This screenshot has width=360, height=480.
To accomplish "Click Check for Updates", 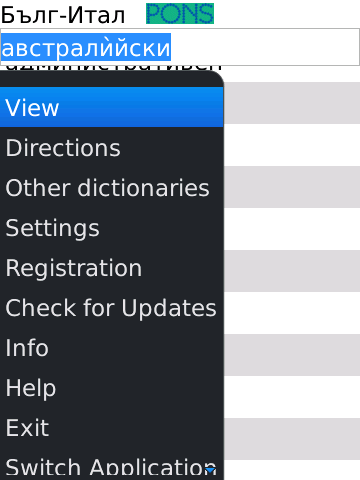I will 112,308.
